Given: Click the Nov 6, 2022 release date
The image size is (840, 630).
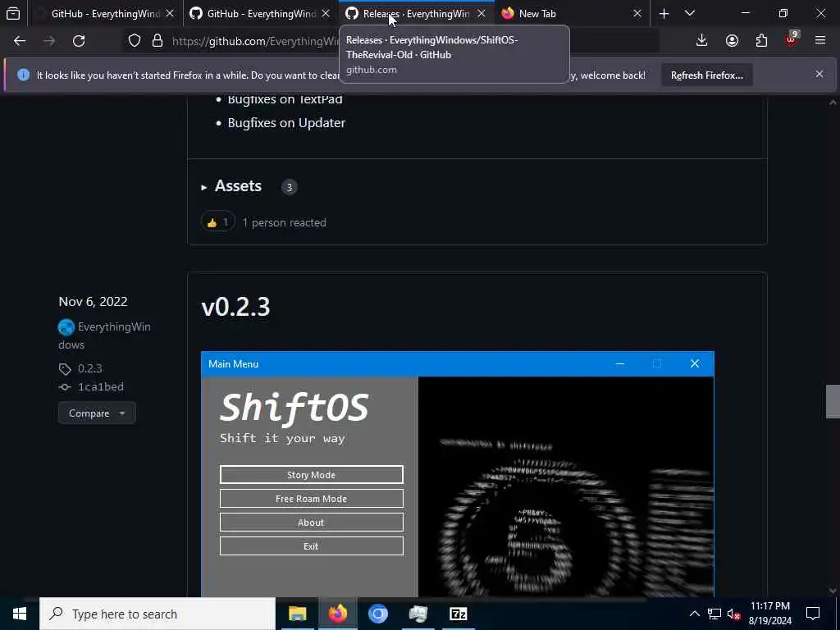Looking at the screenshot, I should coord(93,302).
